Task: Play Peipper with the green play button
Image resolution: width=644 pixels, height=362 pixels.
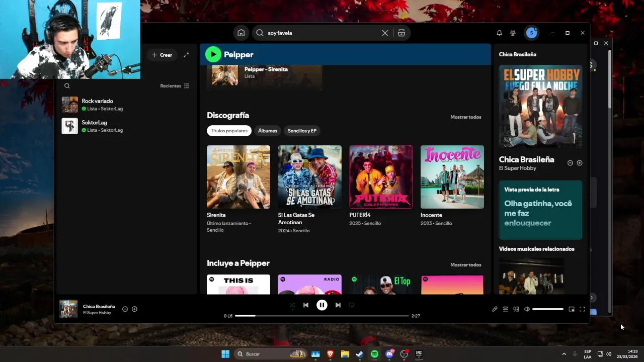Action: tap(213, 54)
